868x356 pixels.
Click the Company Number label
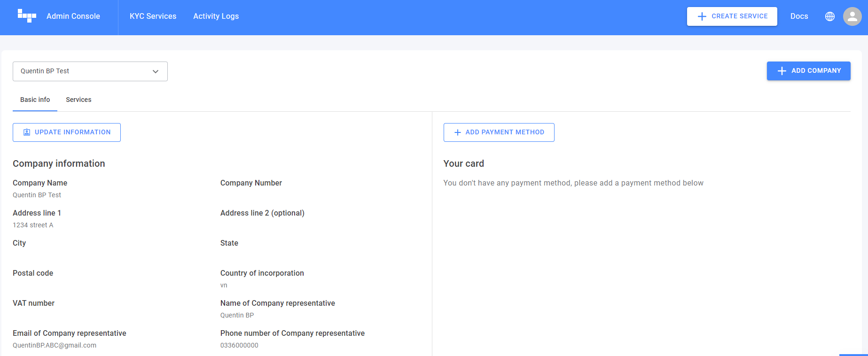(x=251, y=183)
